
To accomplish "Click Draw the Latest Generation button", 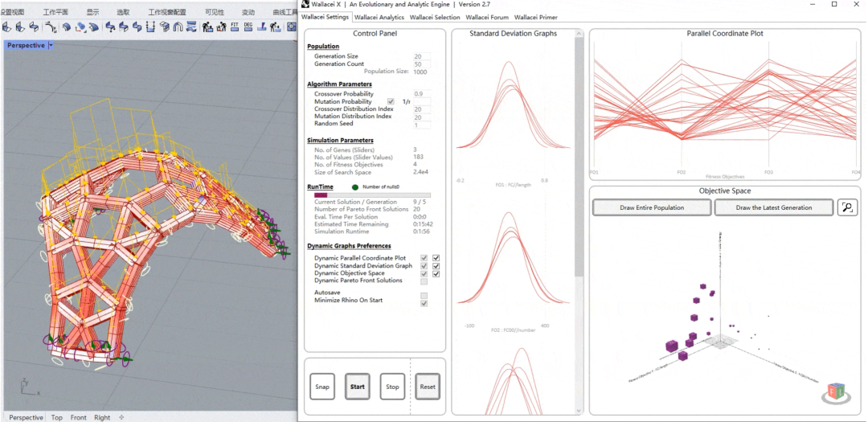I will click(x=774, y=207).
